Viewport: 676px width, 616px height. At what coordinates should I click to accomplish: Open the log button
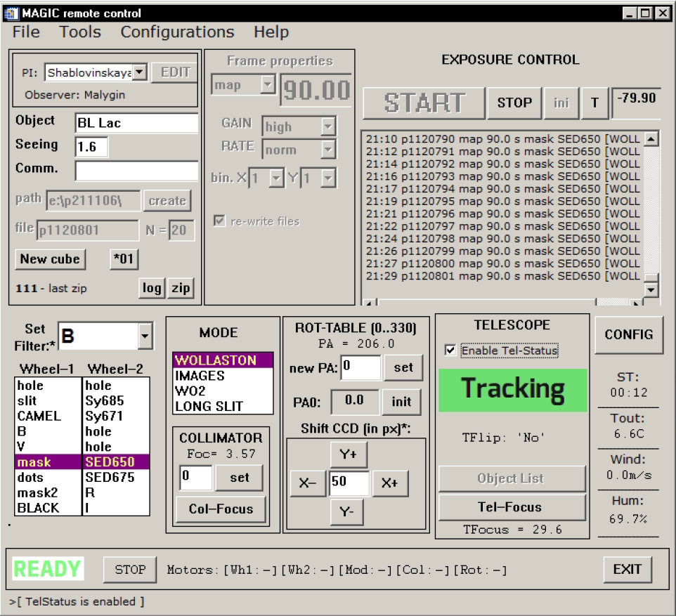[x=152, y=288]
